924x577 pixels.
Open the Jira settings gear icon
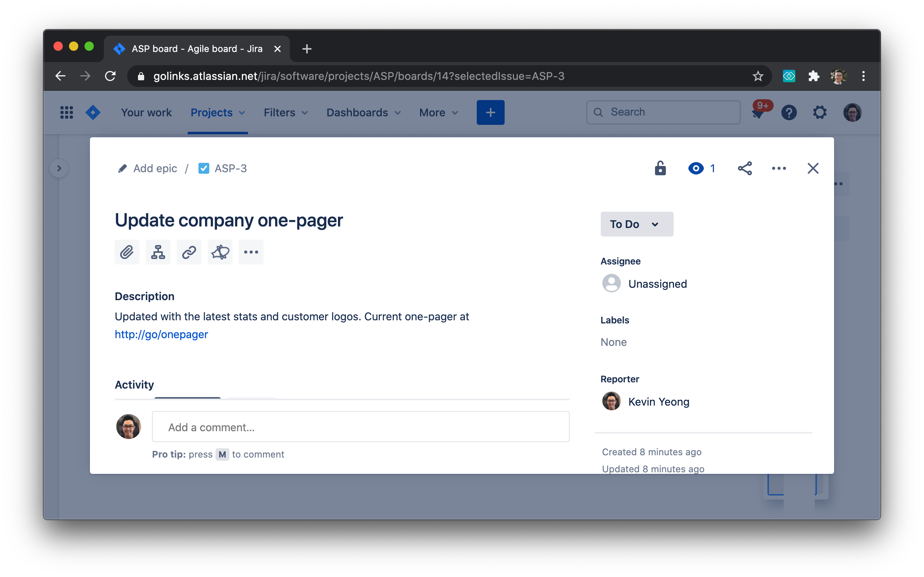click(x=819, y=112)
